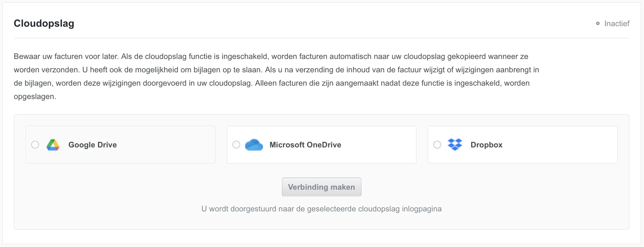Click the horizontal divider under Cloudopslag heading

(321, 38)
